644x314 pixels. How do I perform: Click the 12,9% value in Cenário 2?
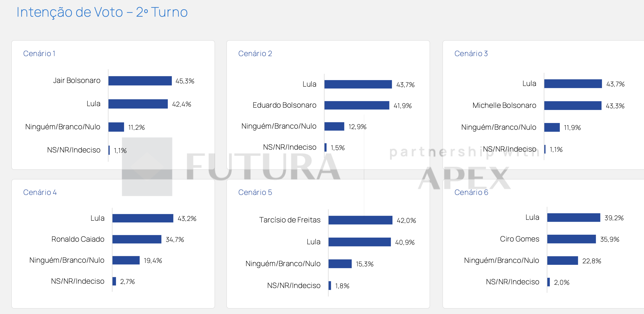pos(357,127)
